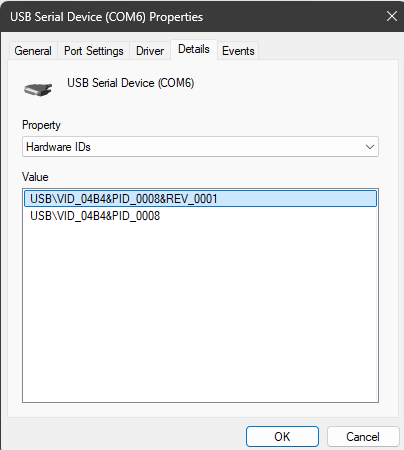
Task: Go to the Driver tab
Action: point(150,51)
